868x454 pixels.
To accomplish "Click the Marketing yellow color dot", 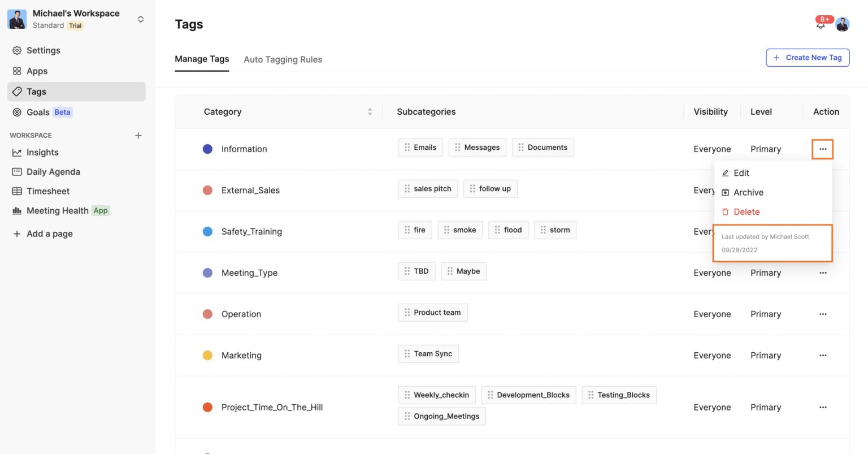I will click(207, 356).
